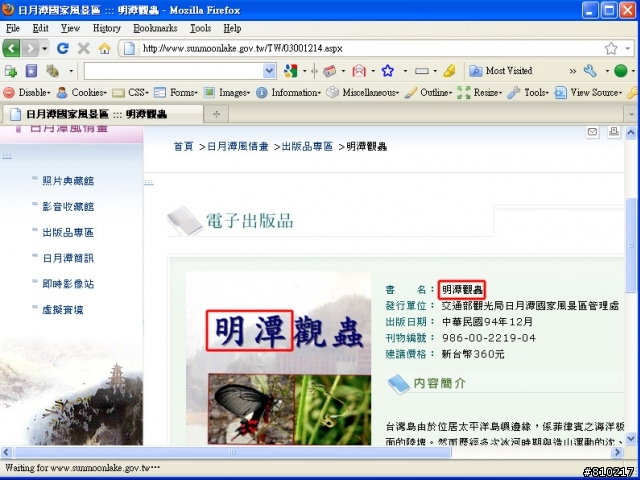The height and width of the screenshot is (480, 640).
Task: Reload the page with the refresh icon
Action: point(62,49)
